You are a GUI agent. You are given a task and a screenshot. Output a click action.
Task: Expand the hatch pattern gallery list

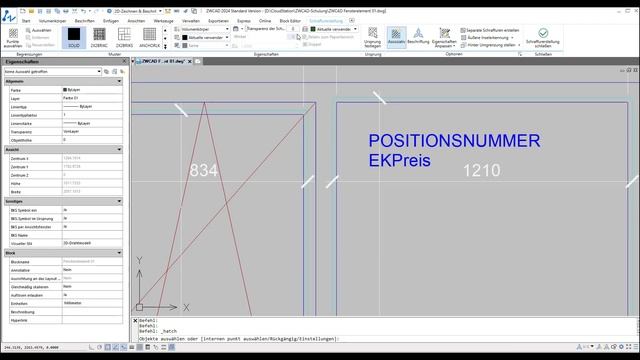pyautogui.click(x=165, y=47)
